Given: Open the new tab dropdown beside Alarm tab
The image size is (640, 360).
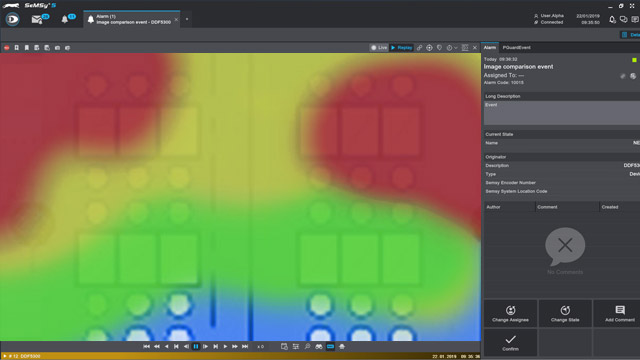Looking at the screenshot, I should (187, 19).
